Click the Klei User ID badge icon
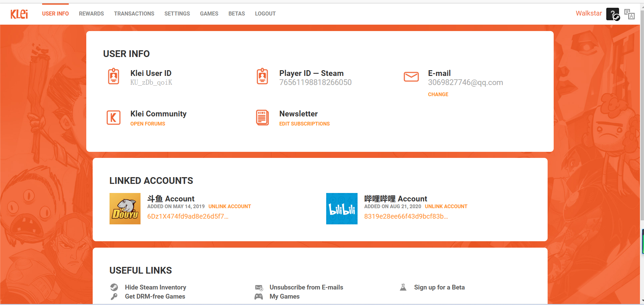The image size is (644, 305). (114, 77)
